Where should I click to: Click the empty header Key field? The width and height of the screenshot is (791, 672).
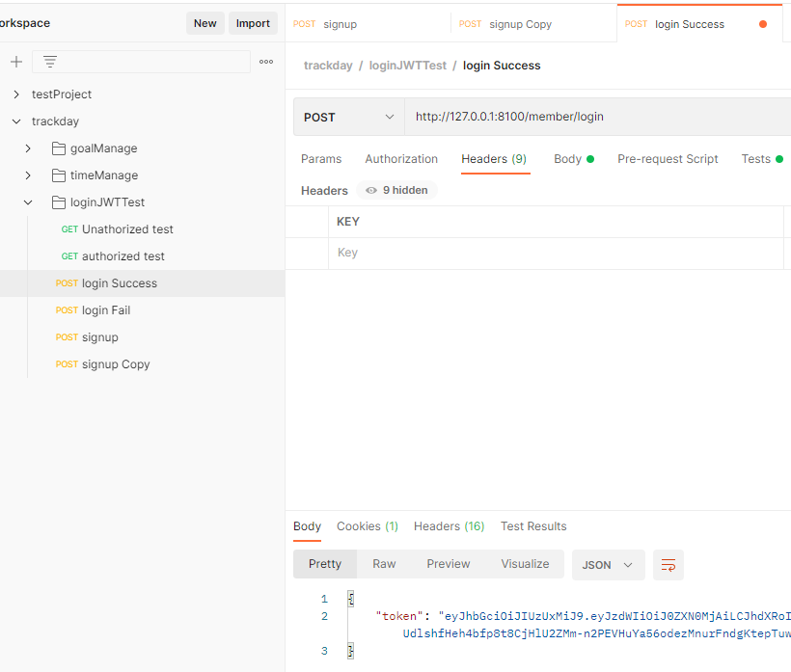(x=556, y=253)
